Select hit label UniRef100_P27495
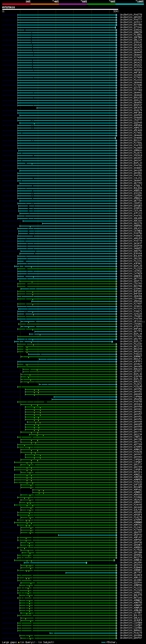 [131, 58]
